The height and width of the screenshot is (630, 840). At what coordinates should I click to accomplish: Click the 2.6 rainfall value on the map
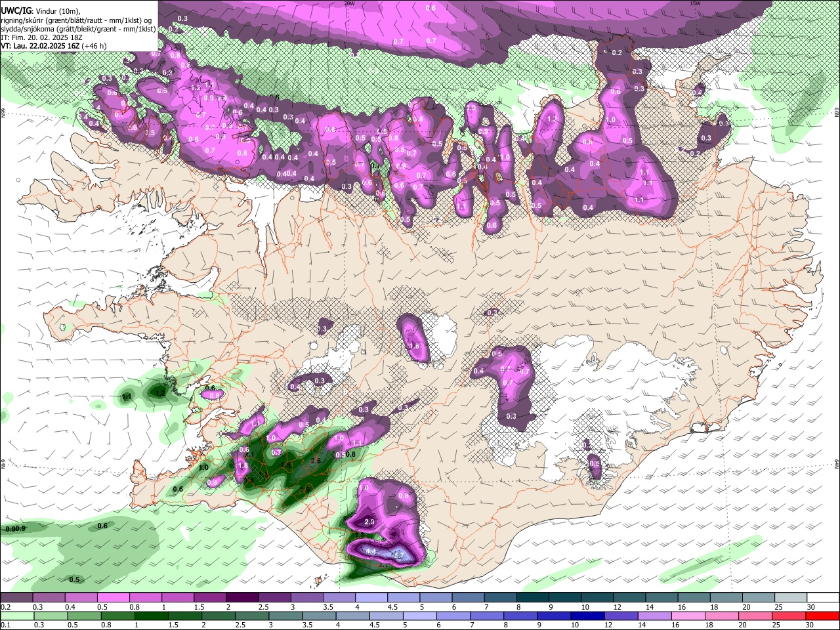316,461
